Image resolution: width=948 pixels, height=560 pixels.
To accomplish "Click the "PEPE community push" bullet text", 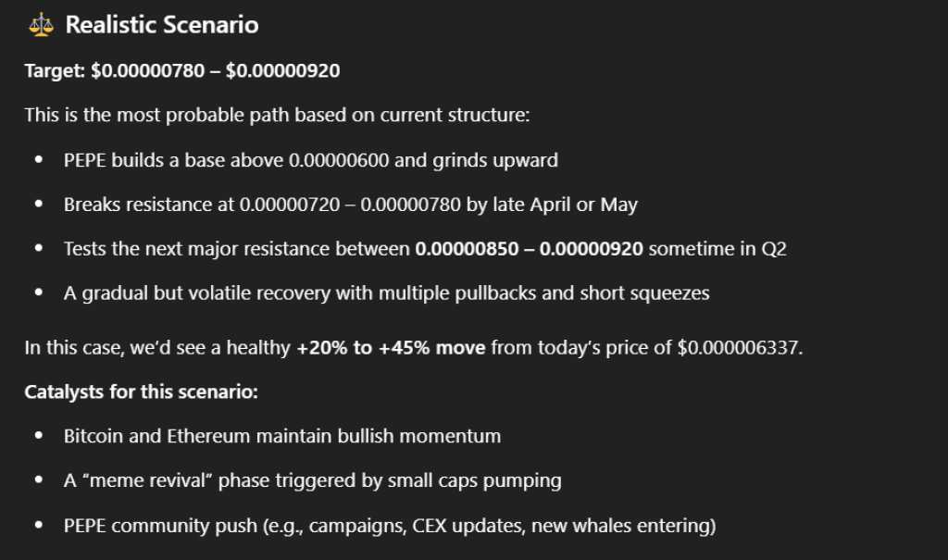I will [389, 526].
